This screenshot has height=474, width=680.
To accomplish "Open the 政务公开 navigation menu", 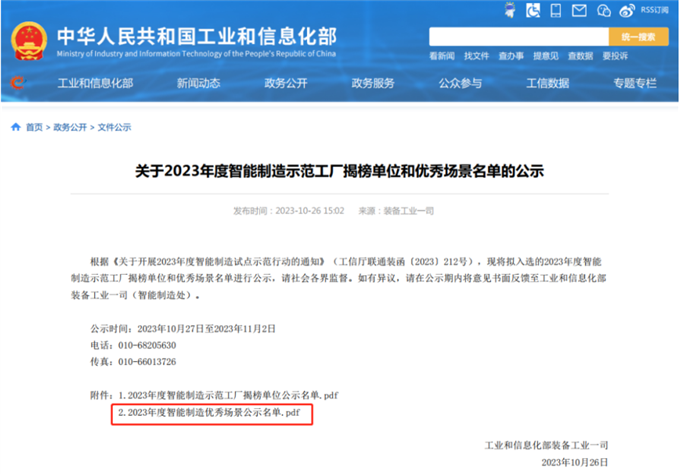I will [x=286, y=83].
